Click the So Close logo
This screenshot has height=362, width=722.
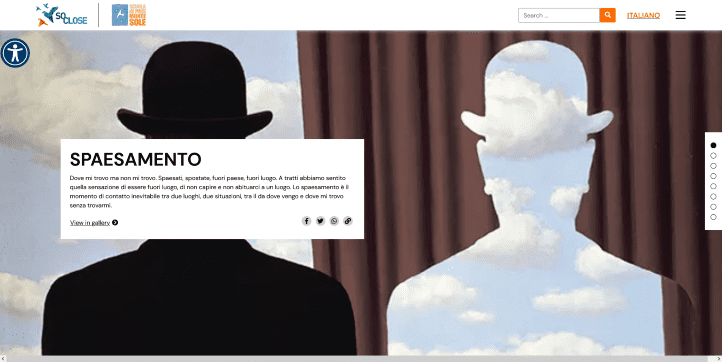coord(62,15)
